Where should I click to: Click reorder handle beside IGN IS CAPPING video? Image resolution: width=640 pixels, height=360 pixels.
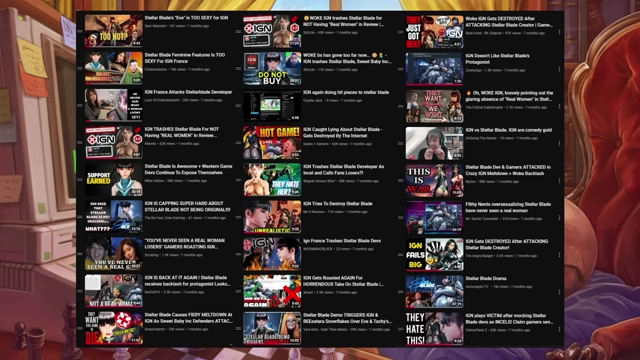click(80, 217)
